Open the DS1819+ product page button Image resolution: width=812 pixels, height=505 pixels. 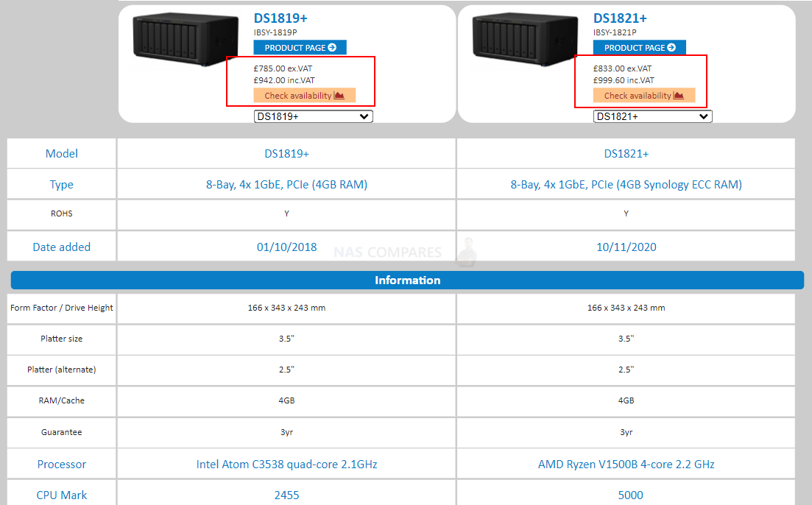pos(300,48)
